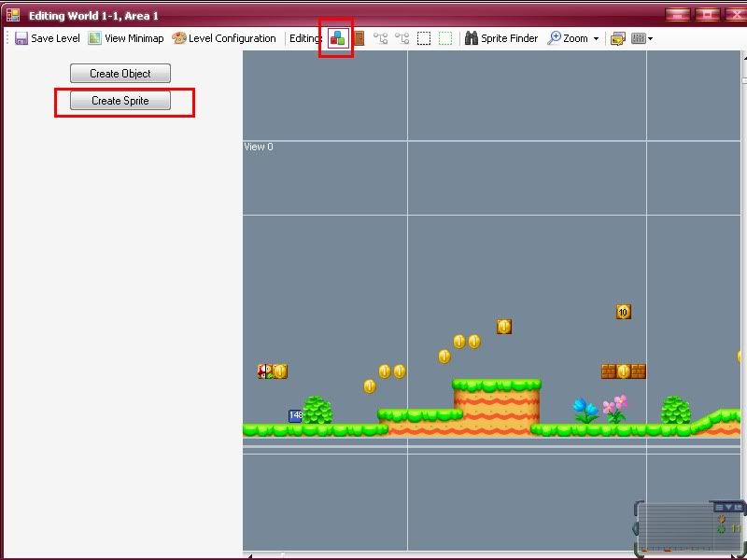Select the 10-coin block
Screen dimensions: 747x560
[623, 312]
